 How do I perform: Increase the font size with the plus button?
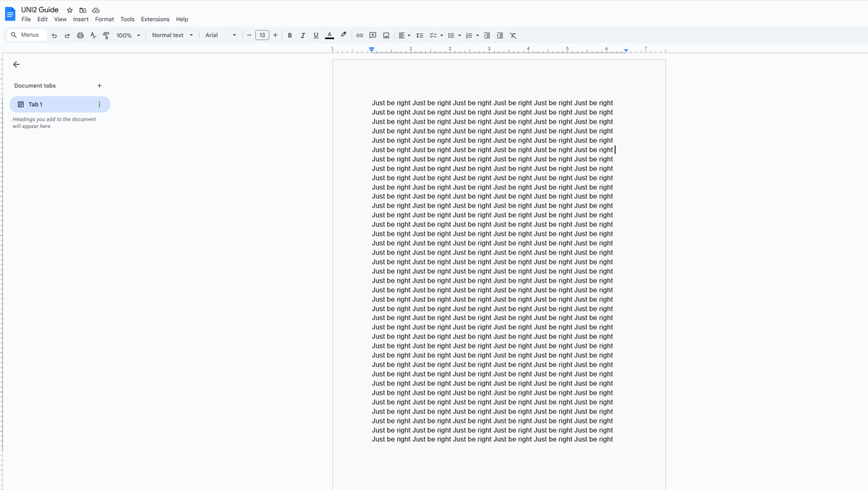[275, 35]
